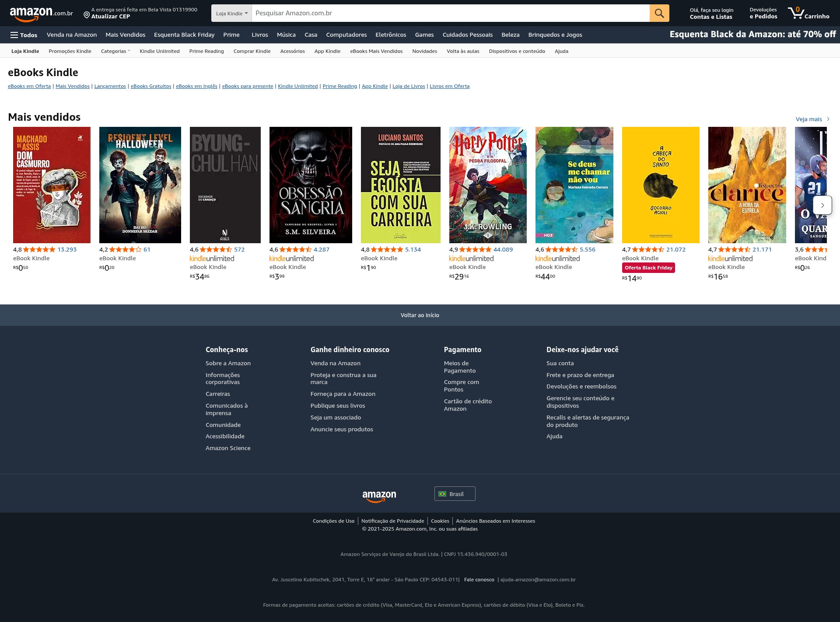840x622 pixels.
Task: Open Frete e prazo de entrega link
Action: (580, 375)
